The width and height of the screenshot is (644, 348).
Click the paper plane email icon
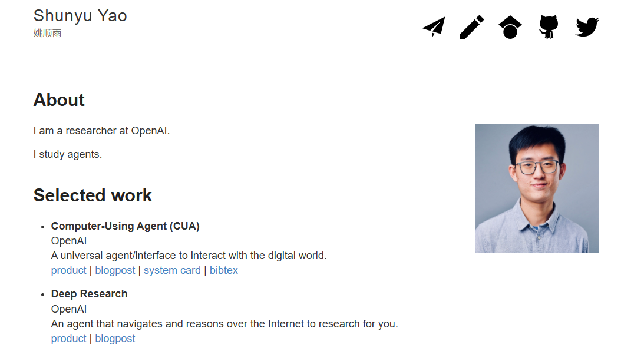(x=434, y=27)
